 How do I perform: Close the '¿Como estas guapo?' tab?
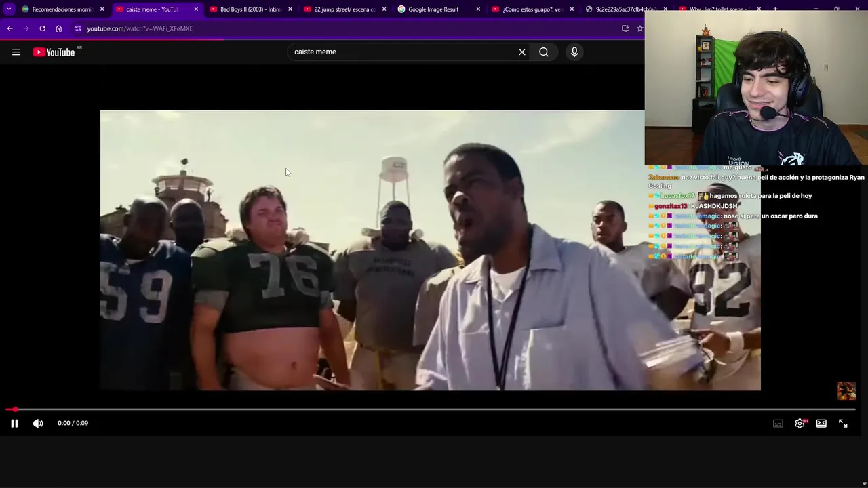(572, 9)
